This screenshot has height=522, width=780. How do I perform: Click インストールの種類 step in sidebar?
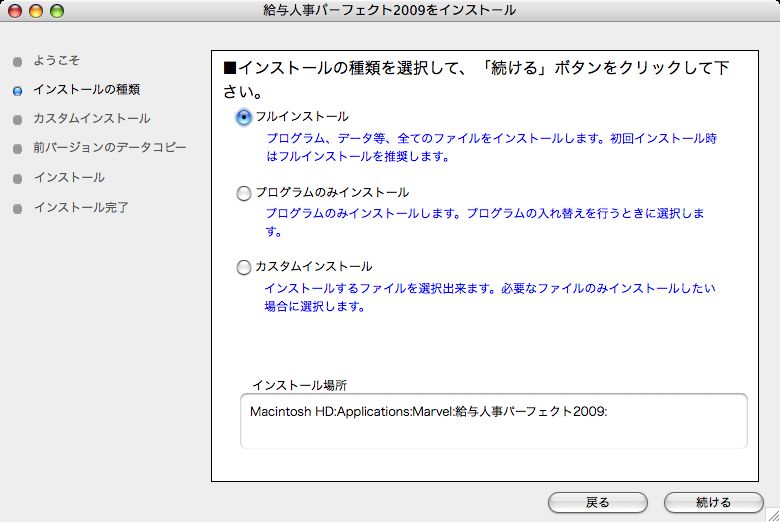87,90
